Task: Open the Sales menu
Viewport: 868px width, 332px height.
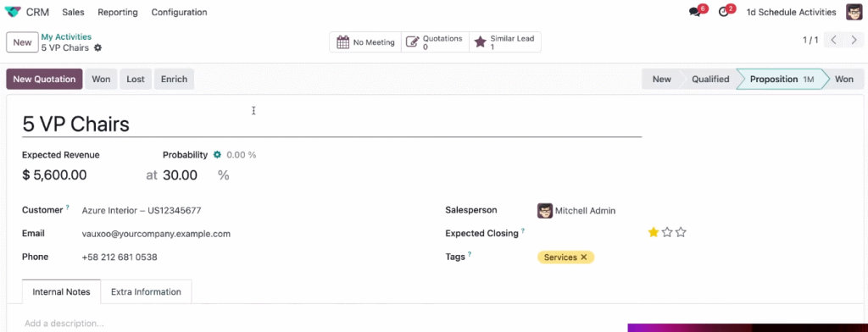Action: [x=73, y=12]
